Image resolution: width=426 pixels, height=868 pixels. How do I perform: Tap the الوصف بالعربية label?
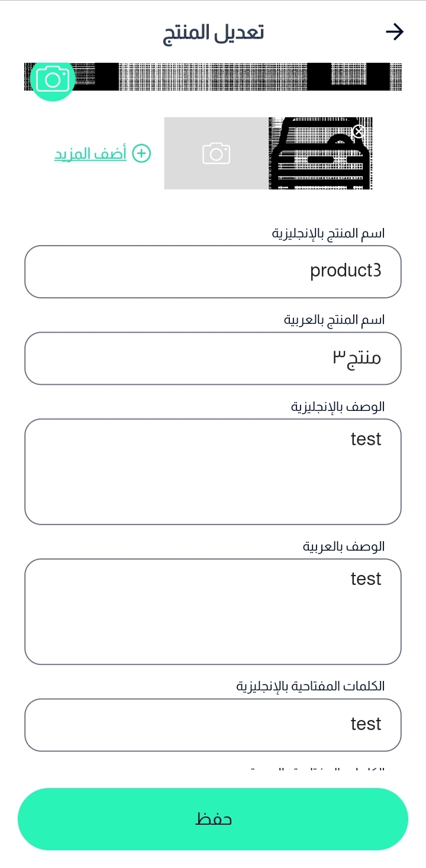tap(344, 546)
